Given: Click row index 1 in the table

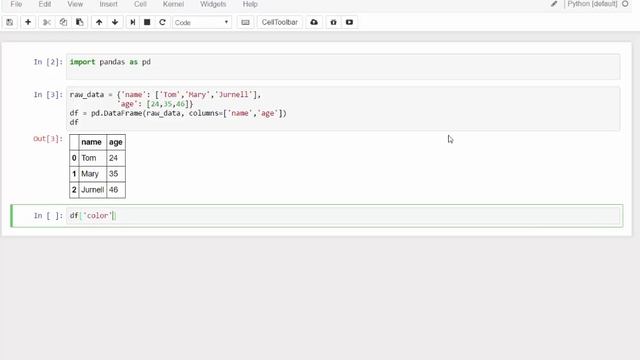Looking at the screenshot, I should tap(74, 174).
